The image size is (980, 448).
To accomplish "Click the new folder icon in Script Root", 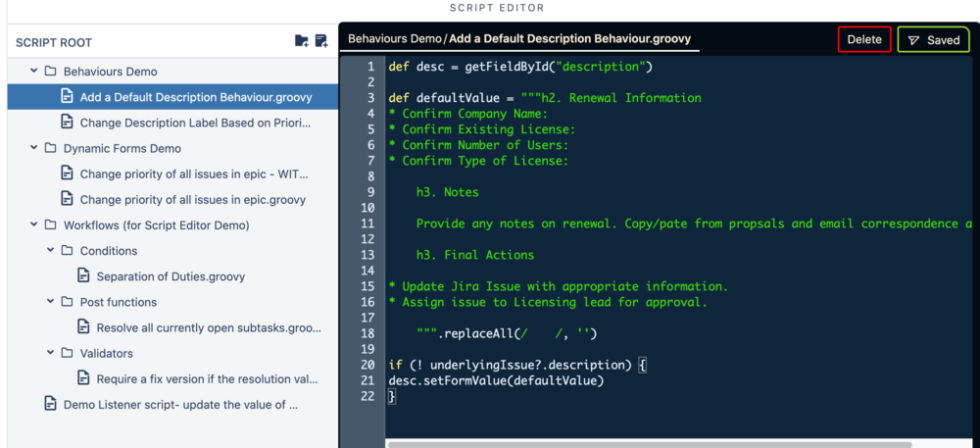I will pyautogui.click(x=301, y=41).
